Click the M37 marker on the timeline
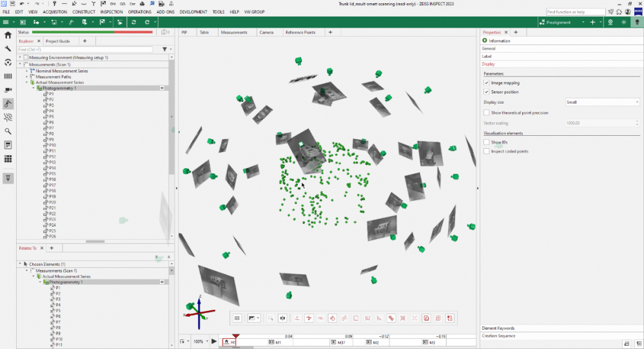The image size is (644, 349). pyautogui.click(x=342, y=343)
